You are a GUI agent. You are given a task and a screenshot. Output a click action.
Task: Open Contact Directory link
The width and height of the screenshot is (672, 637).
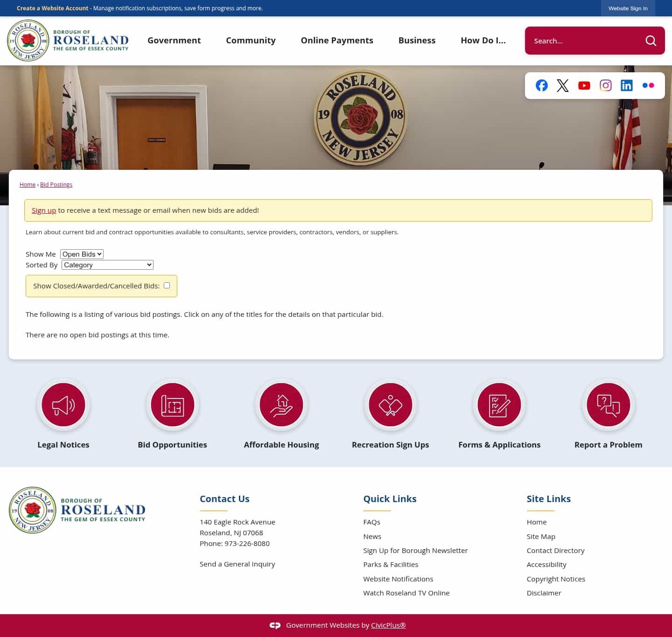555,551
